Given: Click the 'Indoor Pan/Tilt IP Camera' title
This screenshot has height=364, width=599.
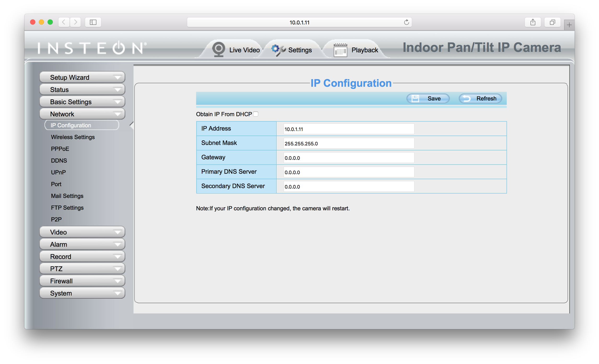Looking at the screenshot, I should (482, 47).
